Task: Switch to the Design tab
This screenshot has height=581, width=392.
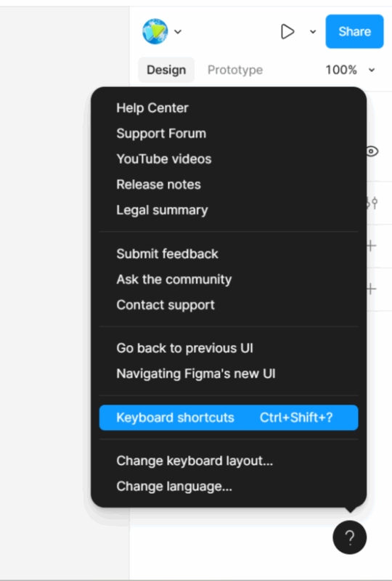Action: pos(166,70)
